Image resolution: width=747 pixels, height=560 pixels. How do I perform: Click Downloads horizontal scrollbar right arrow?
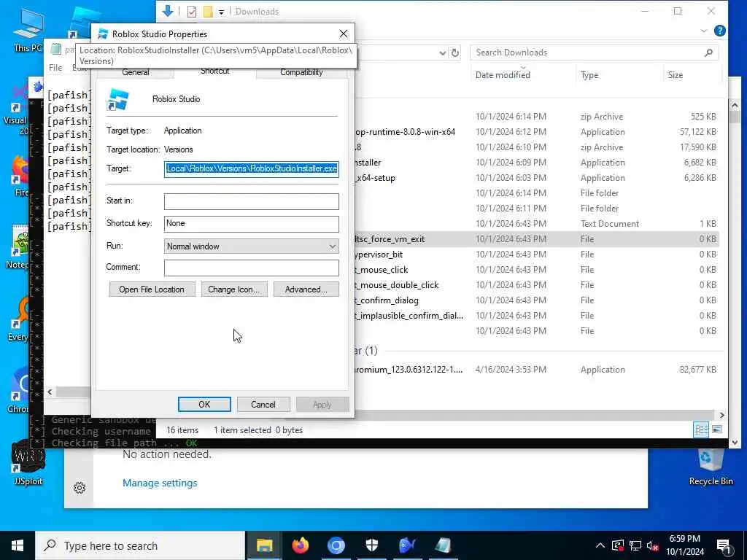point(721,415)
